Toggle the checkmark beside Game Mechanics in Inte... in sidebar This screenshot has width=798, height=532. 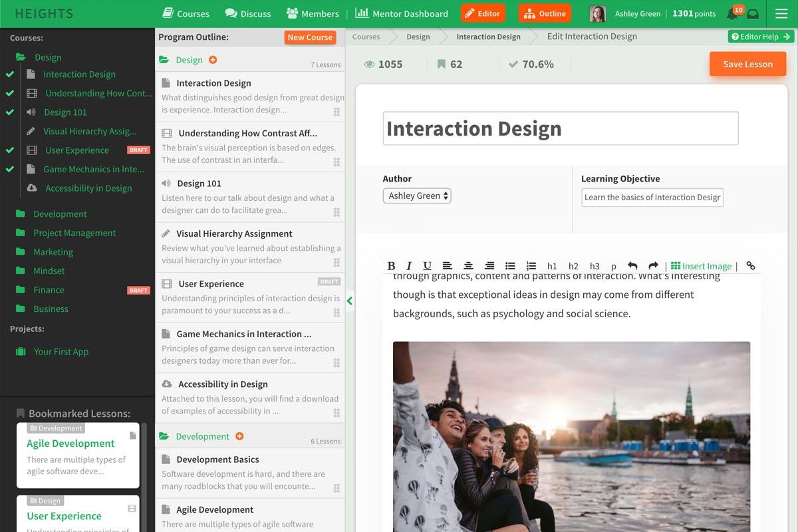[10, 169]
